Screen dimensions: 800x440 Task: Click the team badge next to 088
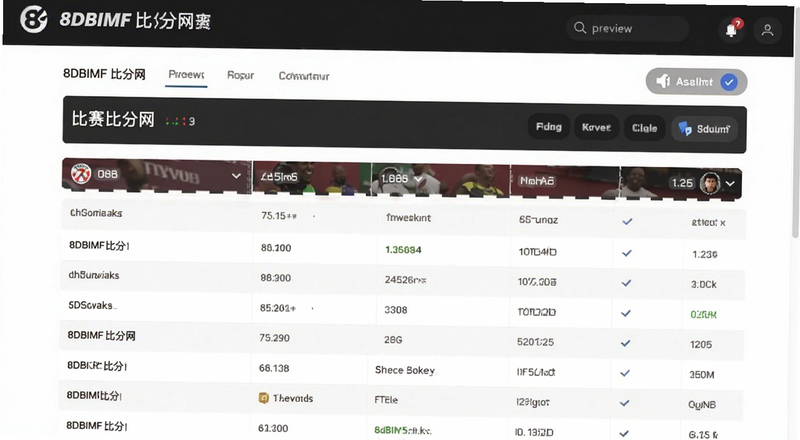tap(81, 174)
